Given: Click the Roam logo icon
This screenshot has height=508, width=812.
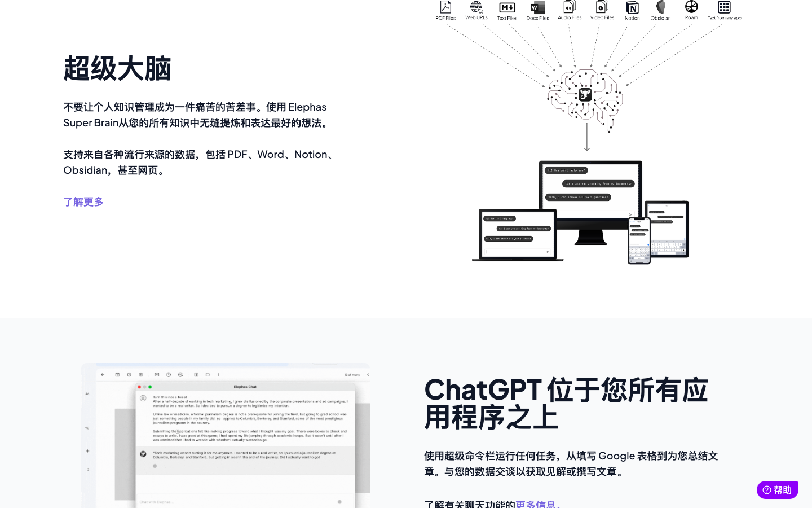Looking at the screenshot, I should pos(691,7).
